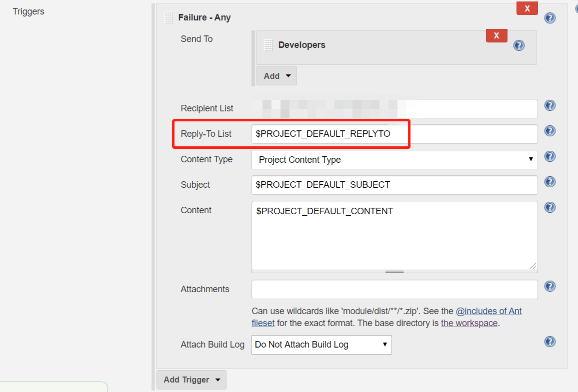Open help for Content Type
Image resolution: width=578 pixels, height=392 pixels.
[549, 156]
